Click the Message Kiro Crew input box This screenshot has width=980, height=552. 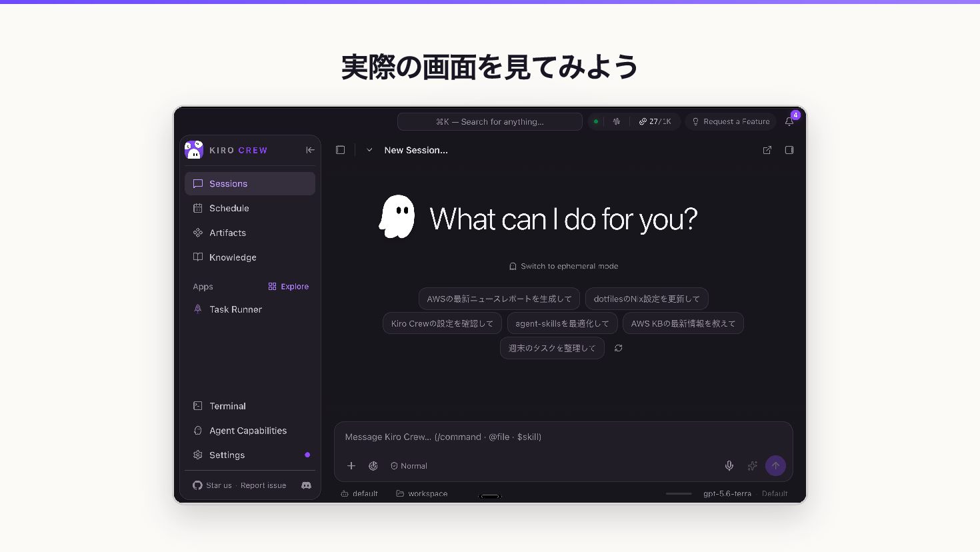coord(563,437)
